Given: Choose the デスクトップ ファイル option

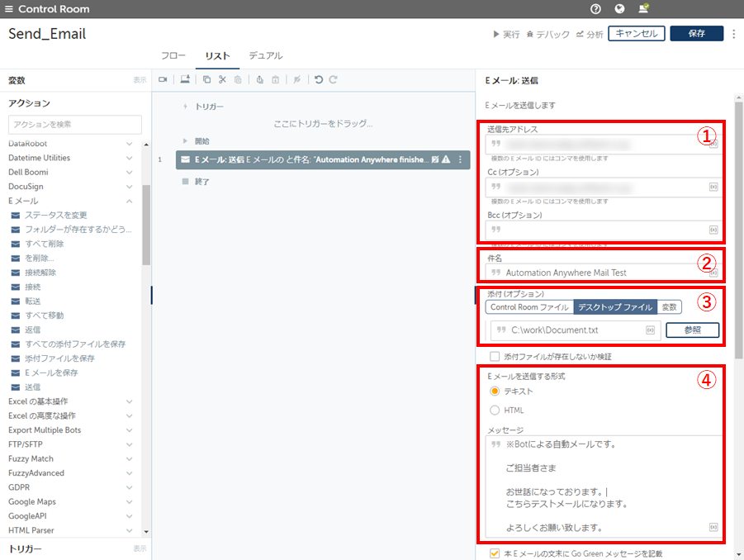Looking at the screenshot, I should (x=615, y=307).
